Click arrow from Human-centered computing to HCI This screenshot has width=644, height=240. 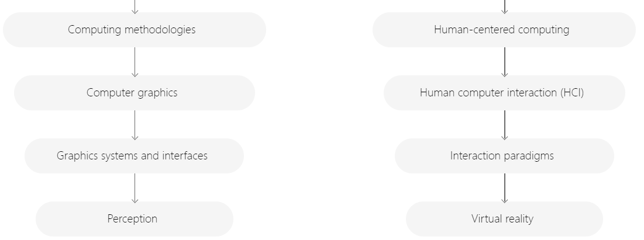pos(505,61)
